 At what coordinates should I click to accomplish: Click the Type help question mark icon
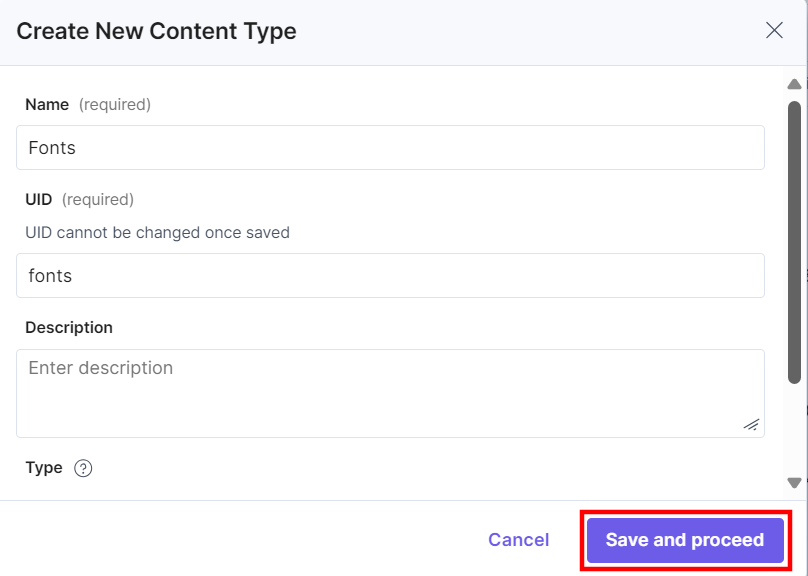[83, 468]
